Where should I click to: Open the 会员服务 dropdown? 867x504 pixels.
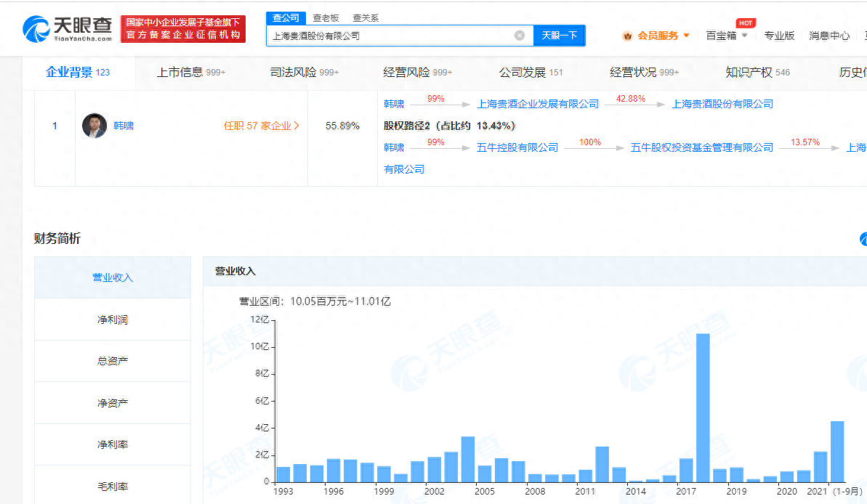664,36
